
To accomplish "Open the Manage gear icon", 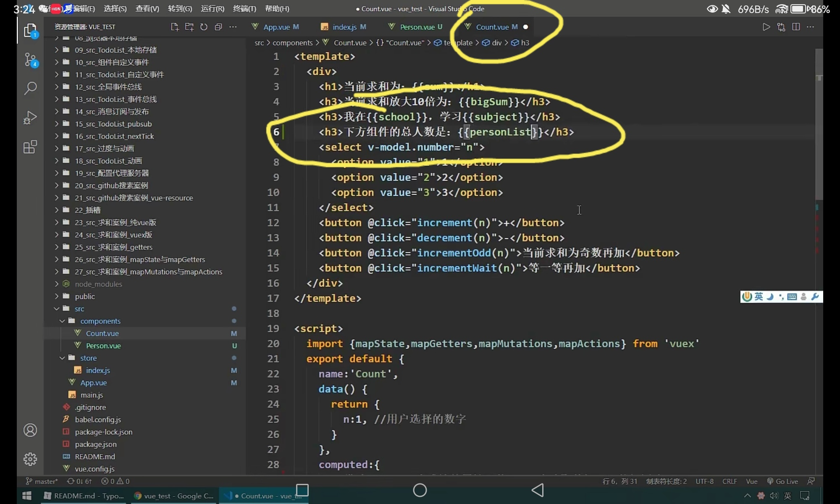I will tap(30, 459).
